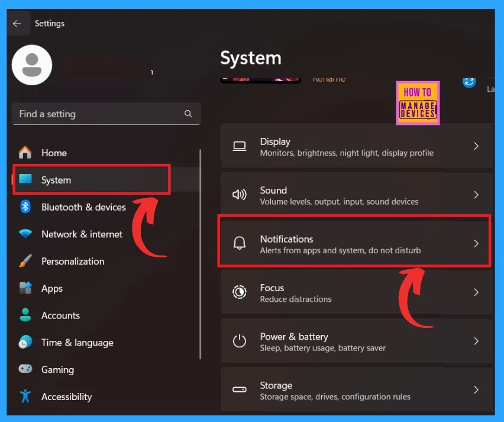Expand Focus settings chevron
This screenshot has width=504, height=422.
[476, 292]
